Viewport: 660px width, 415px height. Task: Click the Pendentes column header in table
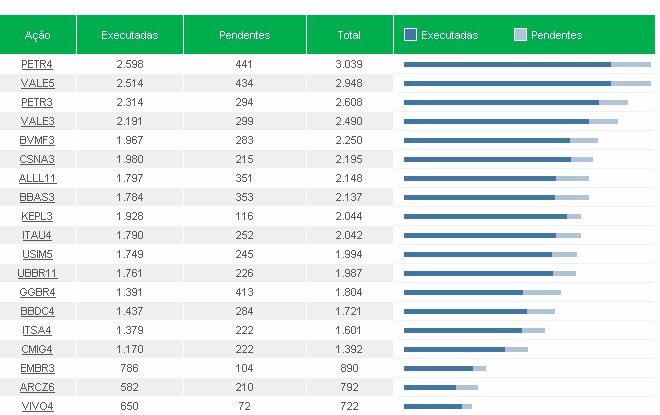tap(245, 35)
